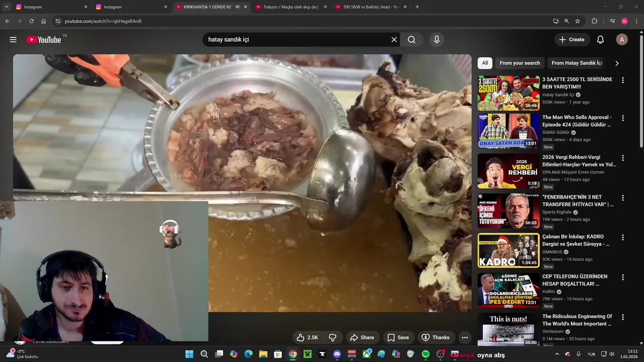Open Discord from the taskbar
644x362 pixels.
point(337,354)
